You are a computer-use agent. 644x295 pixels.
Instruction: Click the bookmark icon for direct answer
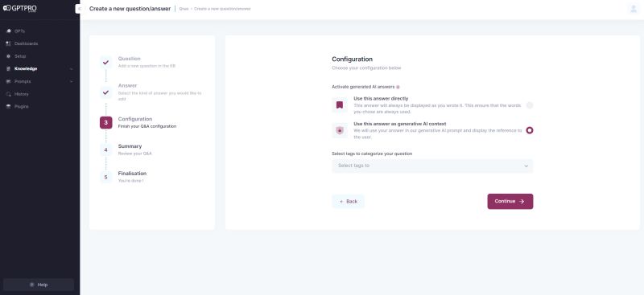pos(340,105)
